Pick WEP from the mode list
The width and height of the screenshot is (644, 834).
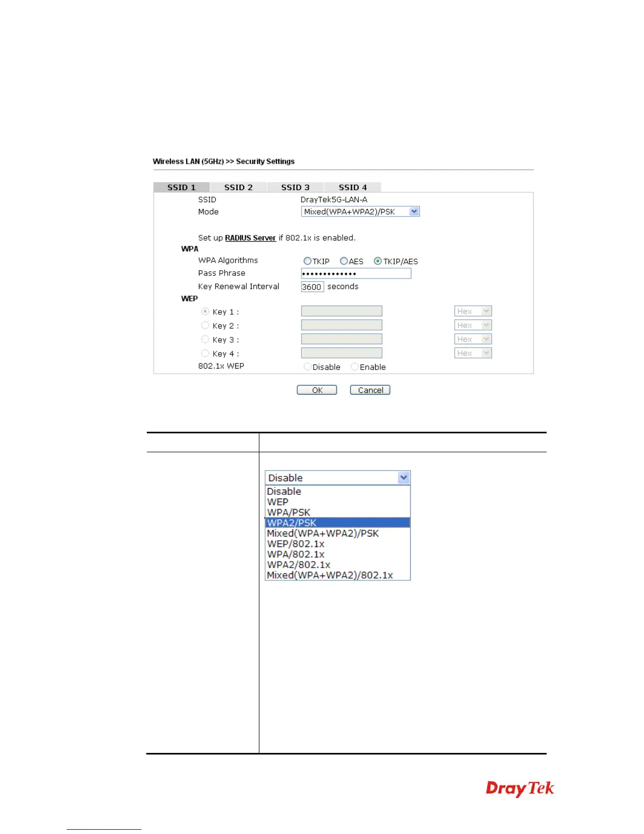click(x=338, y=502)
